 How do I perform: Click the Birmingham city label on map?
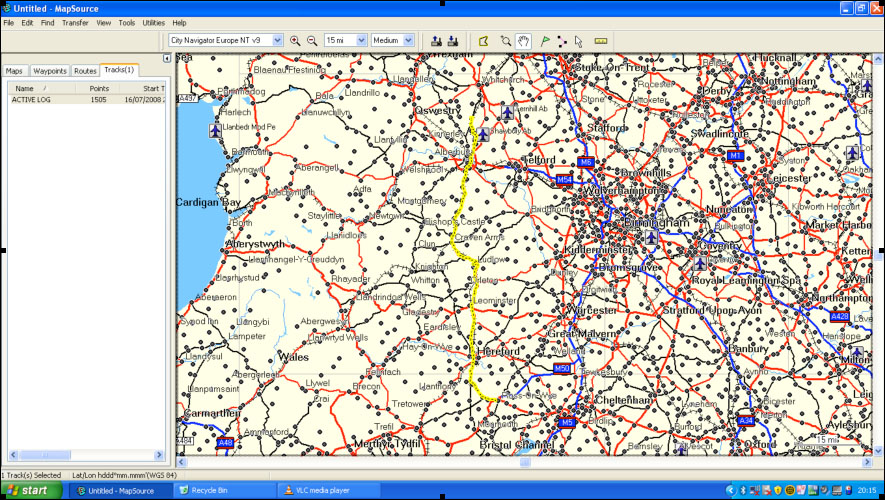[x=656, y=222]
